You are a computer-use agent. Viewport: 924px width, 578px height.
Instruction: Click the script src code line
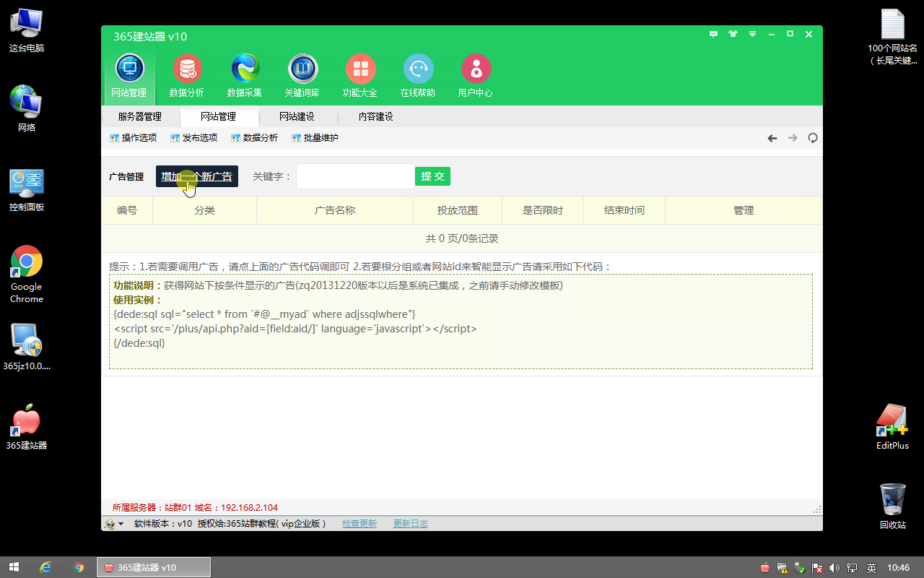pyautogui.click(x=295, y=329)
